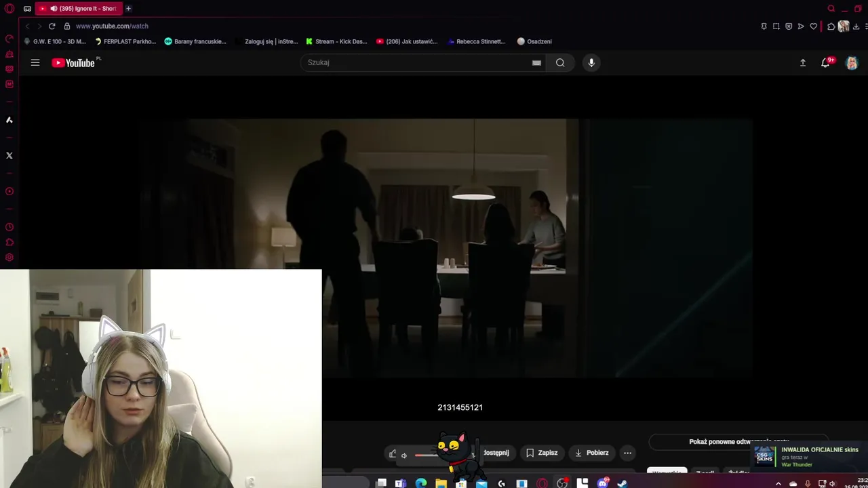Open YouTube account avatar menu
The width and height of the screenshot is (868, 488).
(x=852, y=62)
